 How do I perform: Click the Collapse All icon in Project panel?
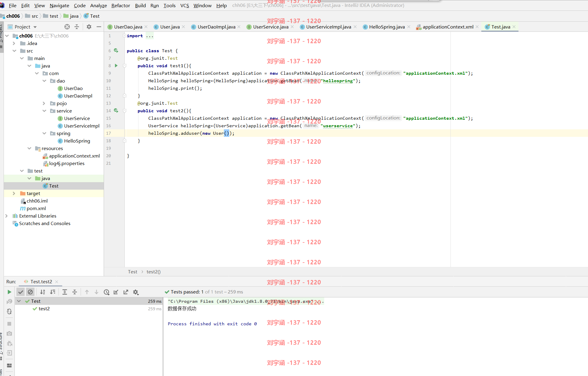click(77, 27)
